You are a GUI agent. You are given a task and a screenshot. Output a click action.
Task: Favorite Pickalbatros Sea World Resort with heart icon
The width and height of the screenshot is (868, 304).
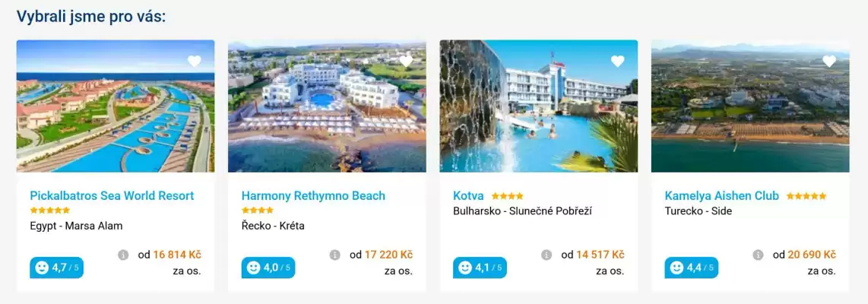click(x=195, y=62)
